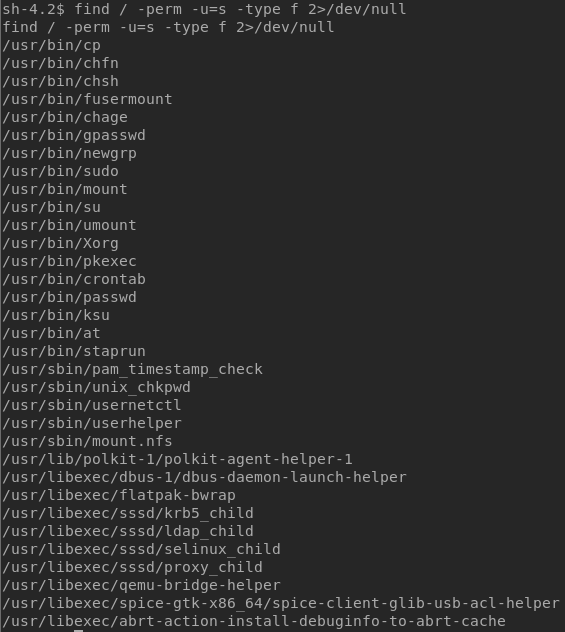
Task: Click the qemu-bridge-helper path
Action: click(141, 585)
